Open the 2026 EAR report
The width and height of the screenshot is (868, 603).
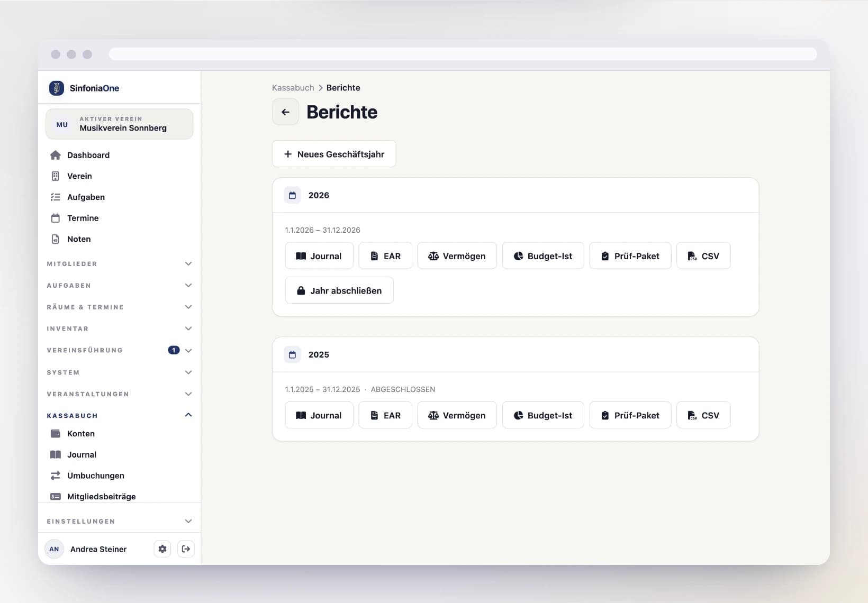pos(385,256)
